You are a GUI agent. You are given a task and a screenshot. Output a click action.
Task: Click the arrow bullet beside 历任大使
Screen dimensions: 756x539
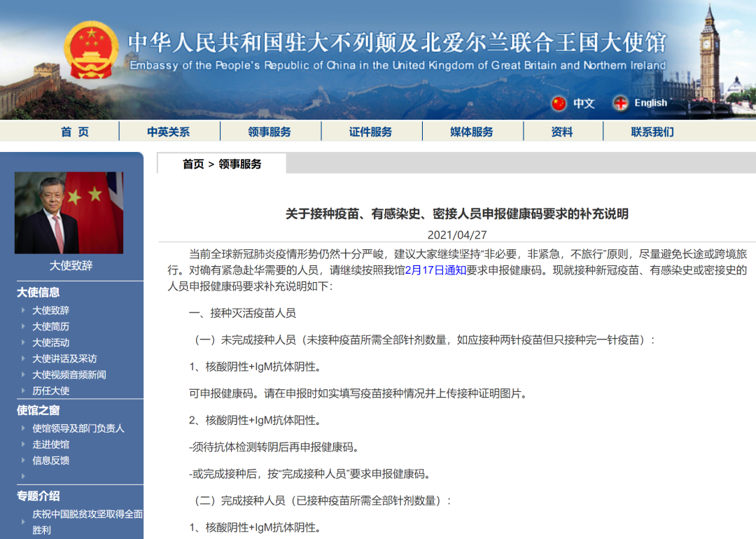22,391
